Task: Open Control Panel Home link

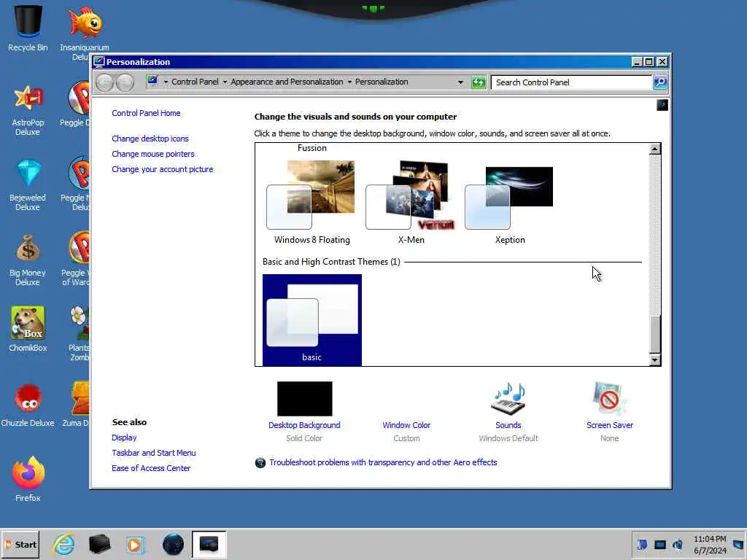Action: (x=146, y=113)
